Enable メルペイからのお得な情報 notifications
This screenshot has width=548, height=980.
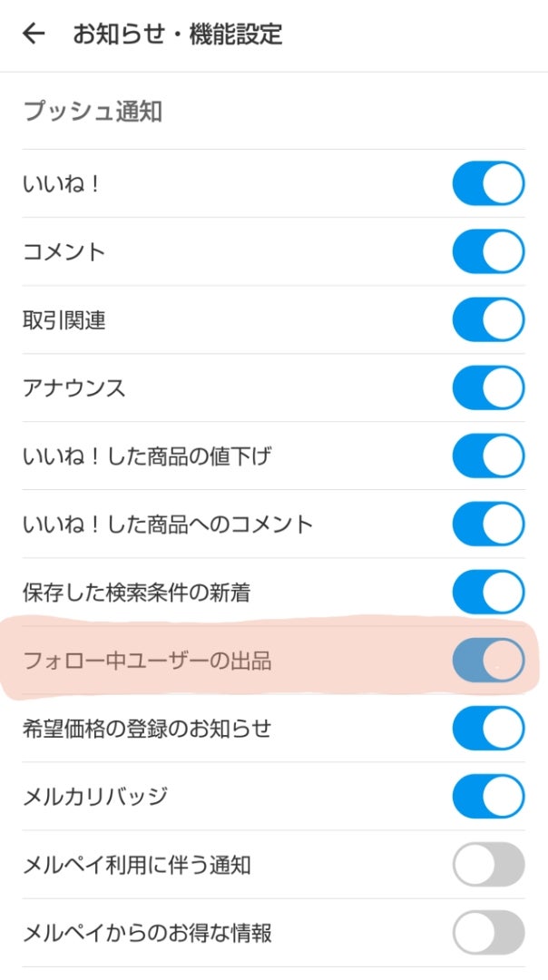pyautogui.click(x=489, y=933)
